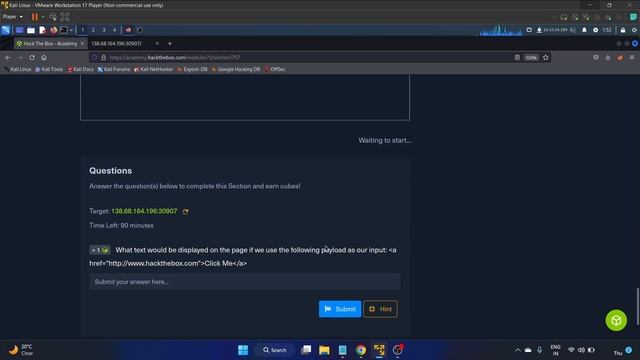This screenshot has width=640, height=360.
Task: Open the terminal emulator in Kali panel
Action: tap(64, 30)
